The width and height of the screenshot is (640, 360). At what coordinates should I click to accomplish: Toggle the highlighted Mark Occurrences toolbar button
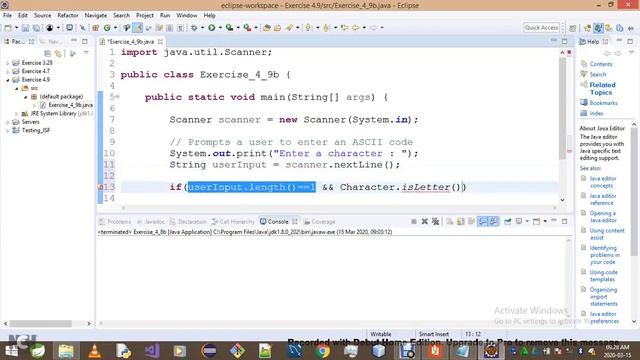138,28
